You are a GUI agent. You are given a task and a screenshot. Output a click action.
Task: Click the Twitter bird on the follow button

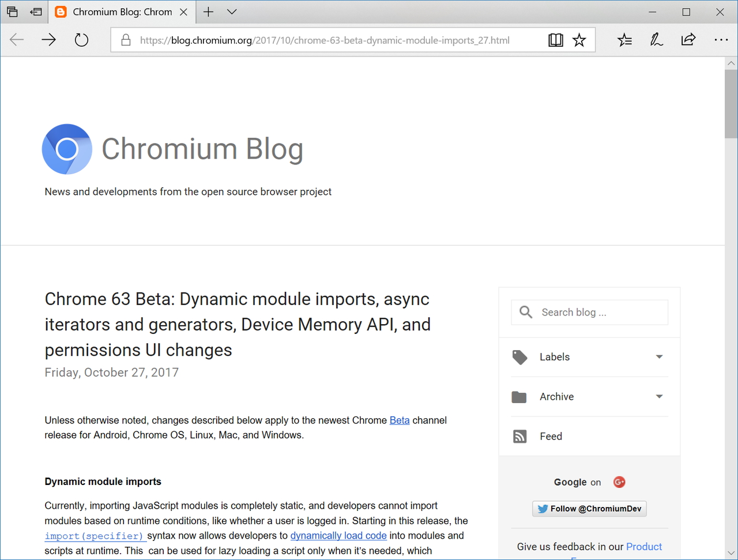point(542,509)
